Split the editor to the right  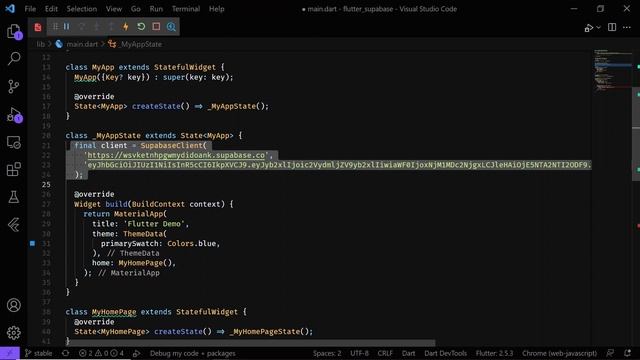pyautogui.click(x=612, y=27)
